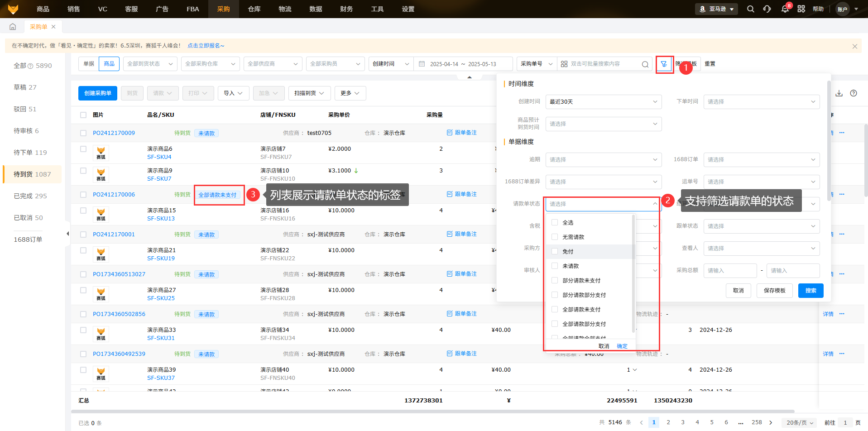The image size is (868, 431).
Task: Tick the 未请款 checkbox
Action: (555, 266)
